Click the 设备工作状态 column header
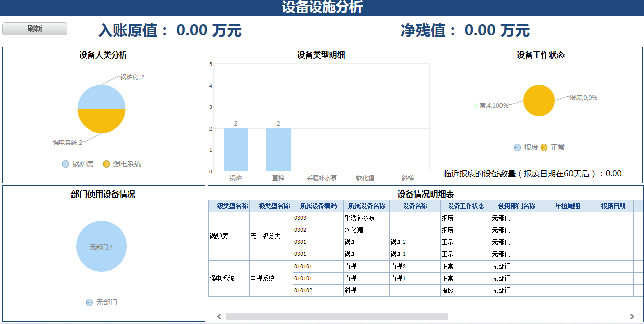 466,206
